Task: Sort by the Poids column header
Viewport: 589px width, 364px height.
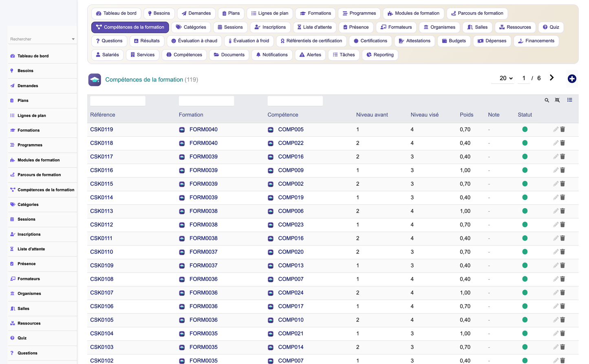Action: 466,115
